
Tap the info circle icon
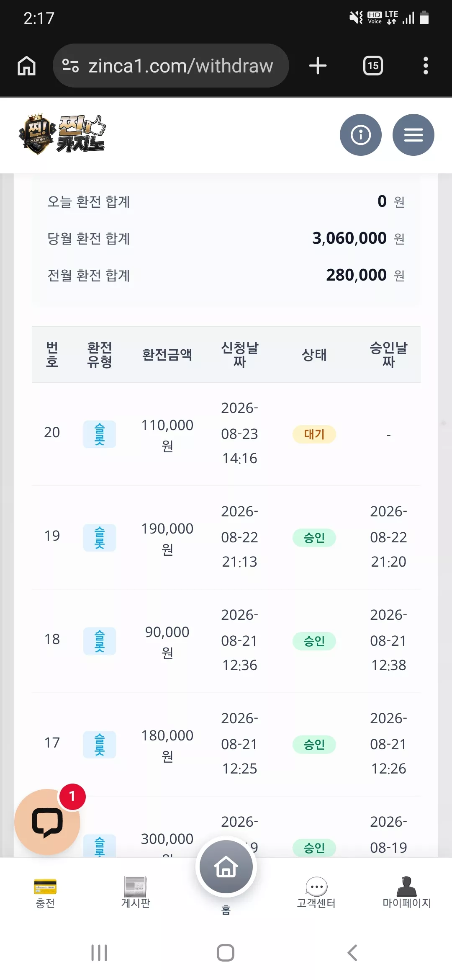pyautogui.click(x=360, y=135)
